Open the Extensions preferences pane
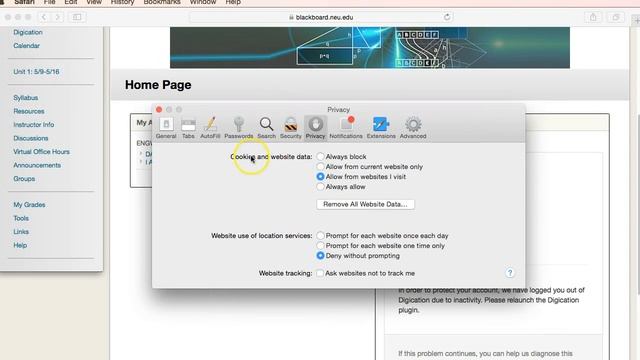This screenshot has height=360, width=640. (x=381, y=128)
